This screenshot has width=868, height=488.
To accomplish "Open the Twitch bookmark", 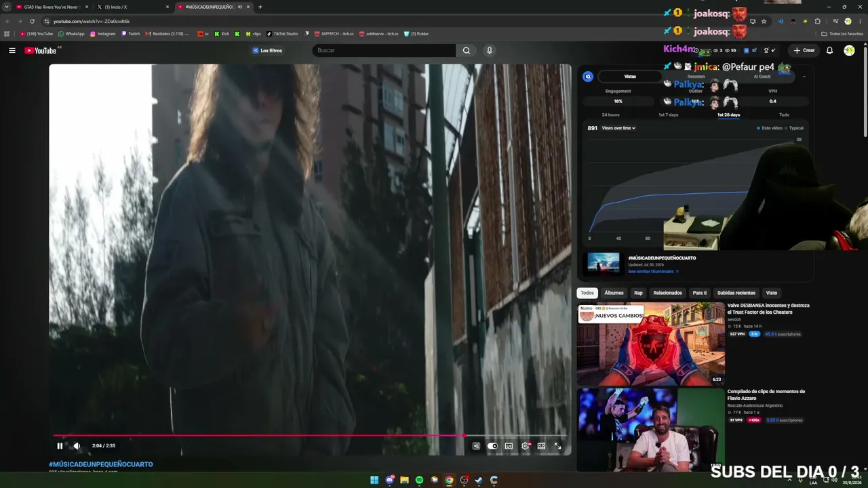I will click(x=130, y=33).
